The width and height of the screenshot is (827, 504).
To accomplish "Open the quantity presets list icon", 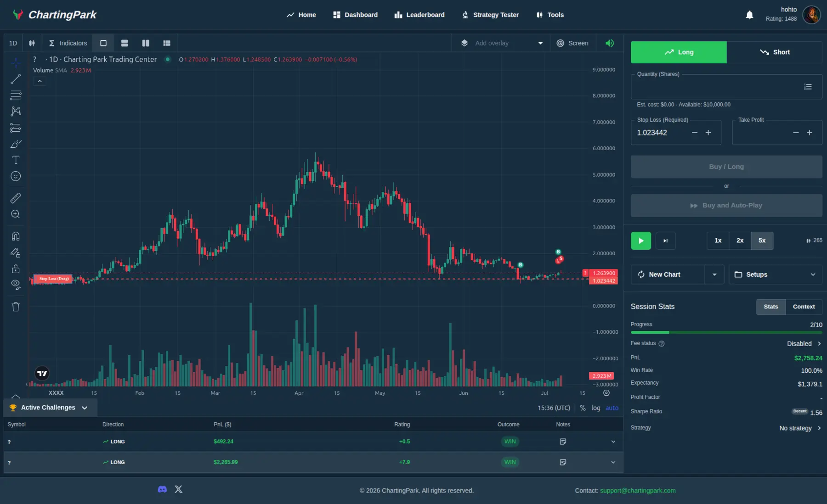I will coord(808,87).
